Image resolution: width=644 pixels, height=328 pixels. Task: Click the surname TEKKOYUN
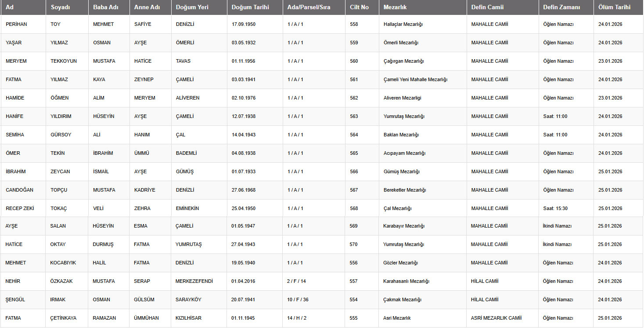pos(64,61)
